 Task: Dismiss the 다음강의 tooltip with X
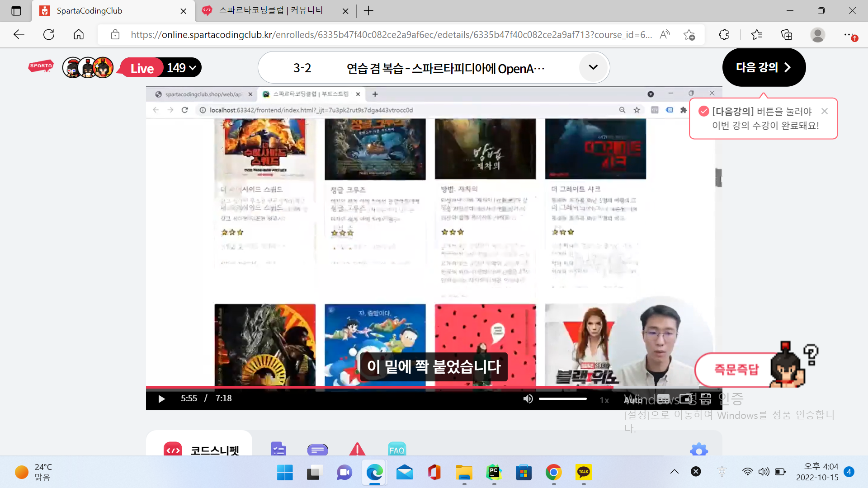tap(825, 111)
